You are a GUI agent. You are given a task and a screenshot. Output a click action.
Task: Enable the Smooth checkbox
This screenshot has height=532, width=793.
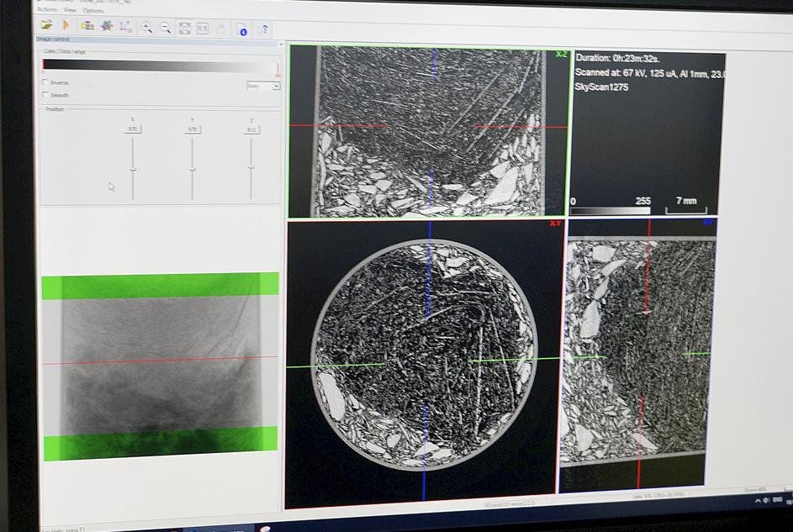click(x=45, y=95)
